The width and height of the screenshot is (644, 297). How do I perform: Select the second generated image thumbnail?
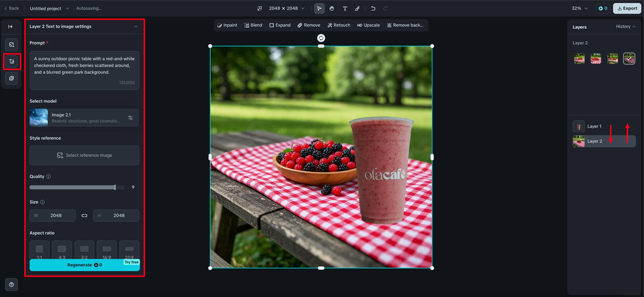(x=596, y=59)
